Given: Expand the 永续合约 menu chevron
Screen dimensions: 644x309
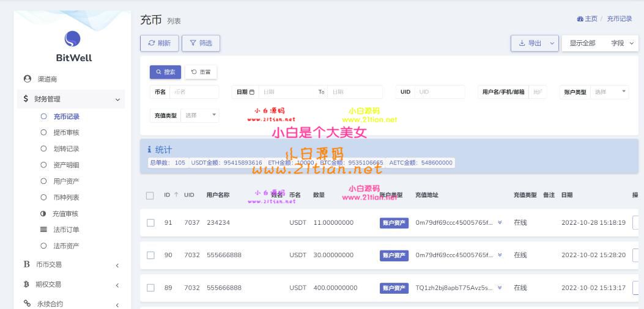Looking at the screenshot, I should coord(117,305).
